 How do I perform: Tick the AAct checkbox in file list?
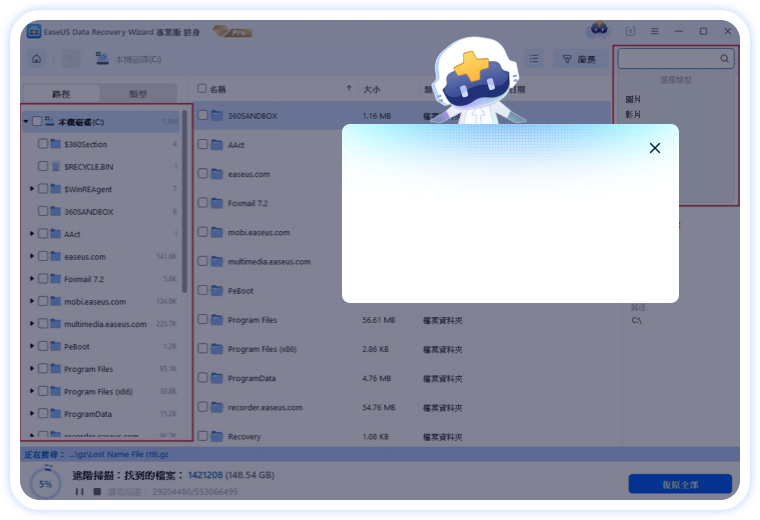202,145
